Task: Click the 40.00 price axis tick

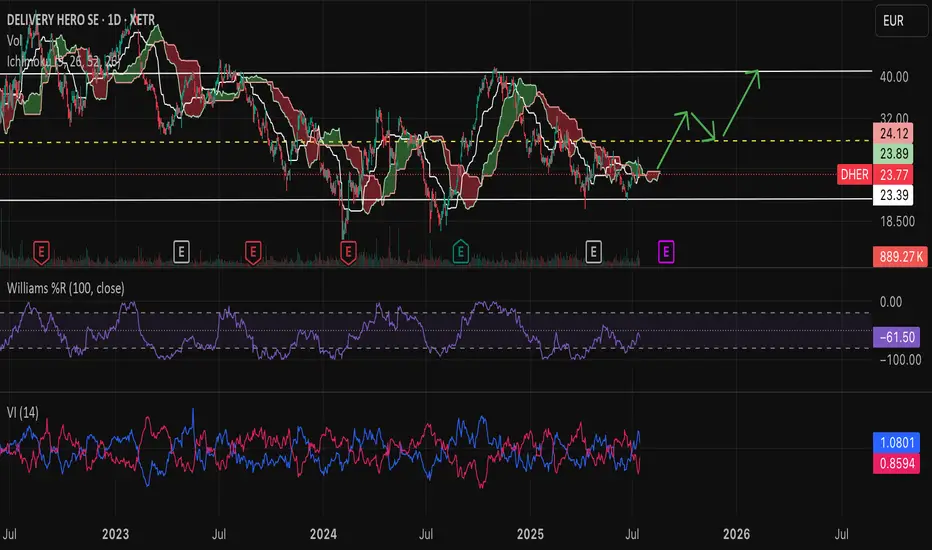Action: point(894,77)
